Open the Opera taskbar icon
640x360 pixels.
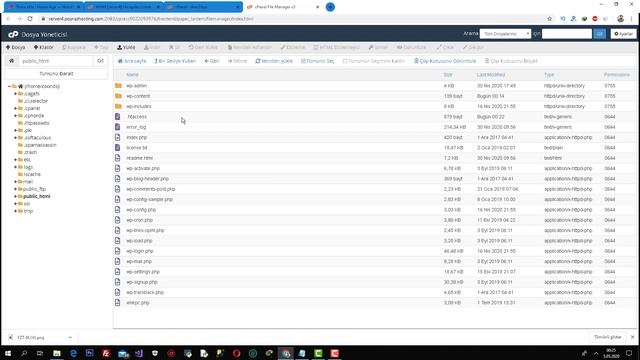coord(237,353)
